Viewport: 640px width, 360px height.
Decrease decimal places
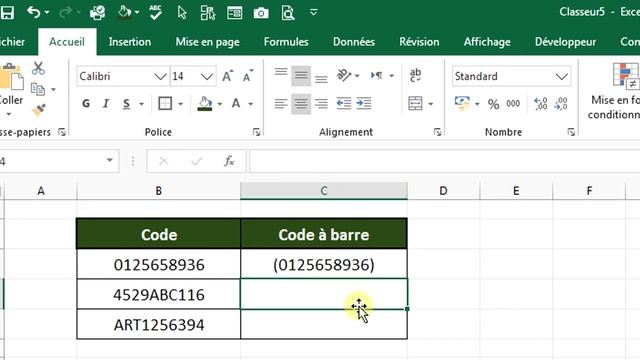[561, 104]
